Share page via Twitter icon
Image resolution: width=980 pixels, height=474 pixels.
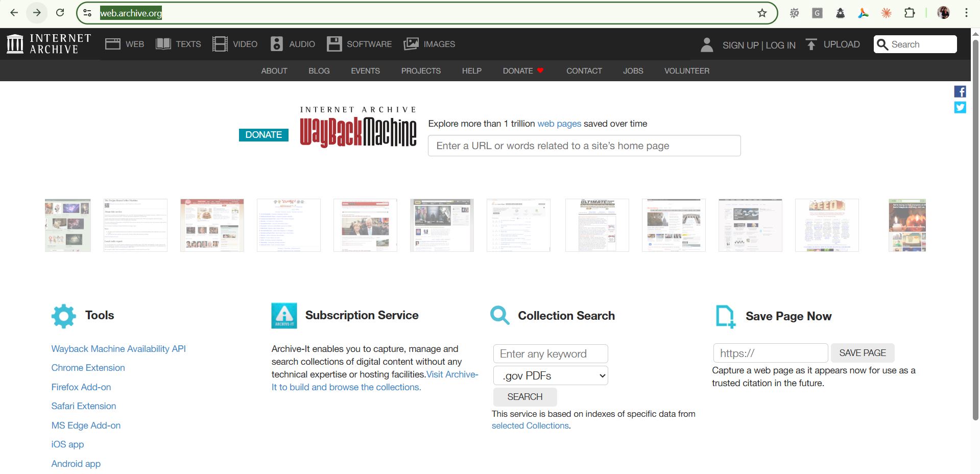pos(960,107)
